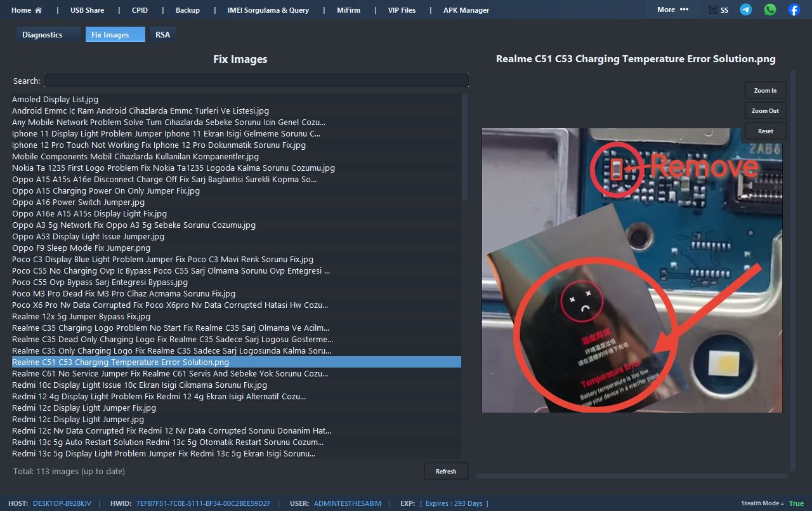Click the Realme C51 preview image
Image resolution: width=812 pixels, height=511 pixels.
pyautogui.click(x=632, y=270)
